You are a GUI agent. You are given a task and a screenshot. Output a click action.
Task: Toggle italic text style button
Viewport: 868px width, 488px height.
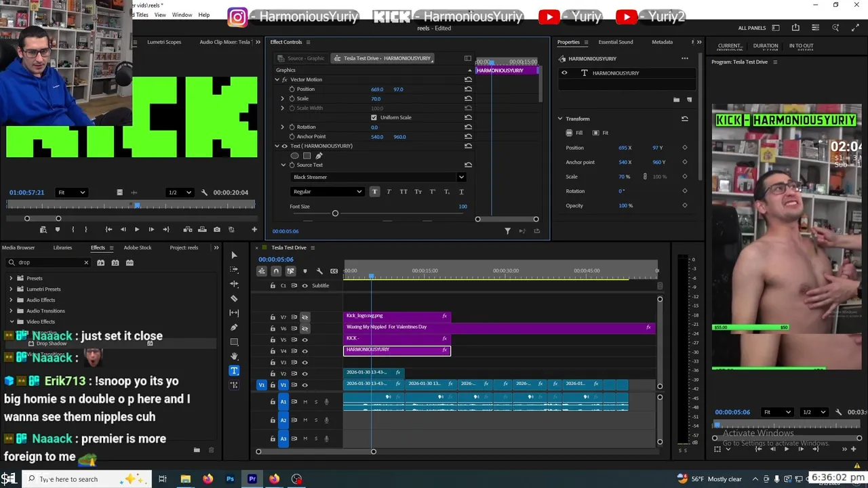[x=389, y=192]
